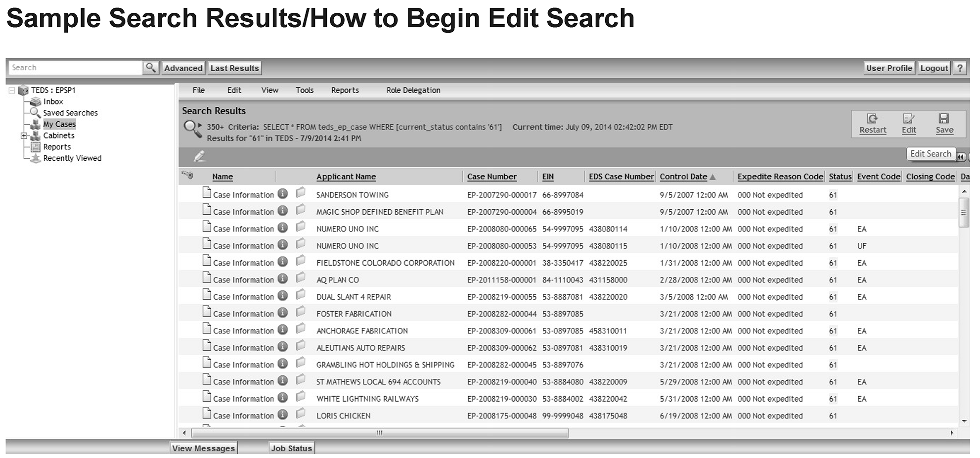980x458 pixels.
Task: Click the Save search icon
Action: pyautogui.click(x=943, y=119)
